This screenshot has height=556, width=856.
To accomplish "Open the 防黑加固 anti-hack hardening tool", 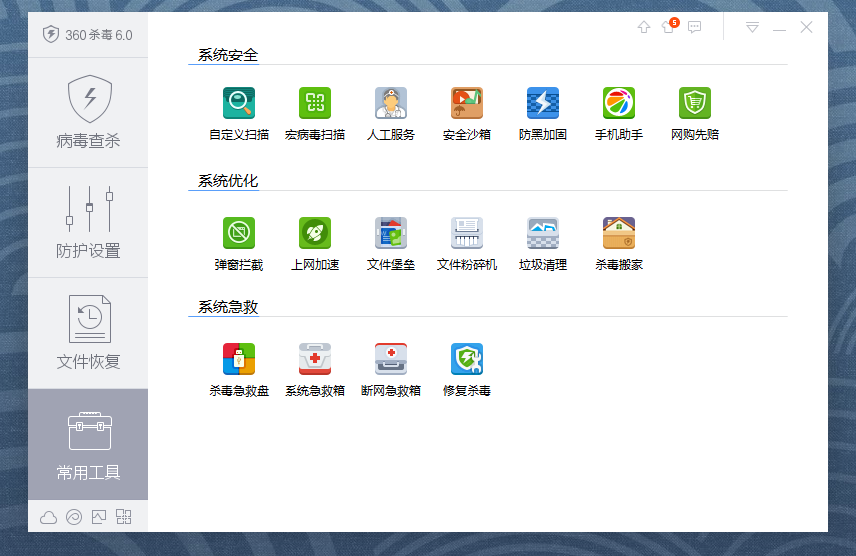I will tap(542, 114).
